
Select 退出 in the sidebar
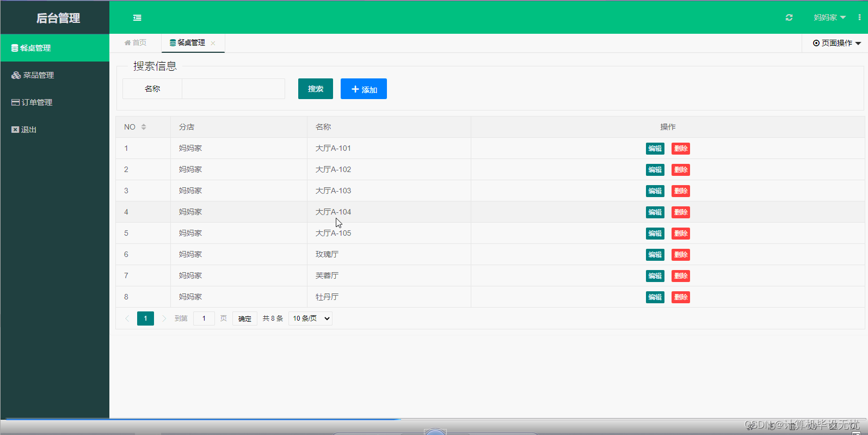point(55,130)
